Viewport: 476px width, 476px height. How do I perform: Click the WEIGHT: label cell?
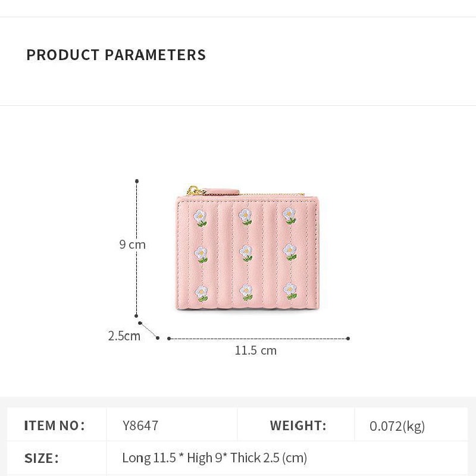pos(297,425)
